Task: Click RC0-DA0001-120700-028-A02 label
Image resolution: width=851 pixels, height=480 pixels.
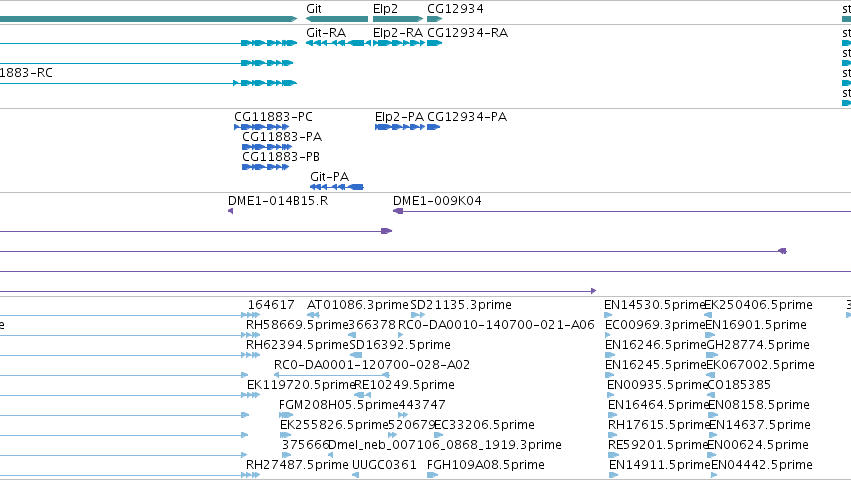Action: coord(372,365)
